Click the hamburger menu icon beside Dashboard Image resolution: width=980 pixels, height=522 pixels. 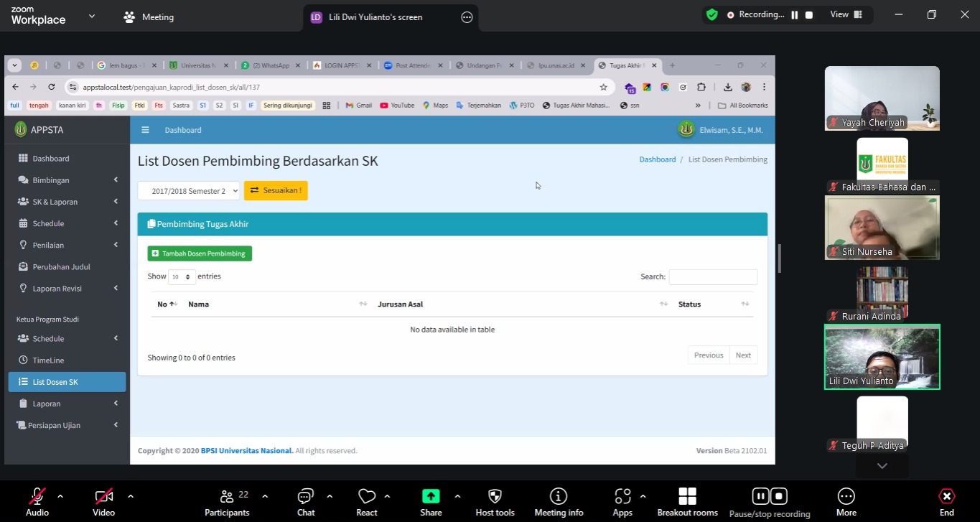pos(145,130)
